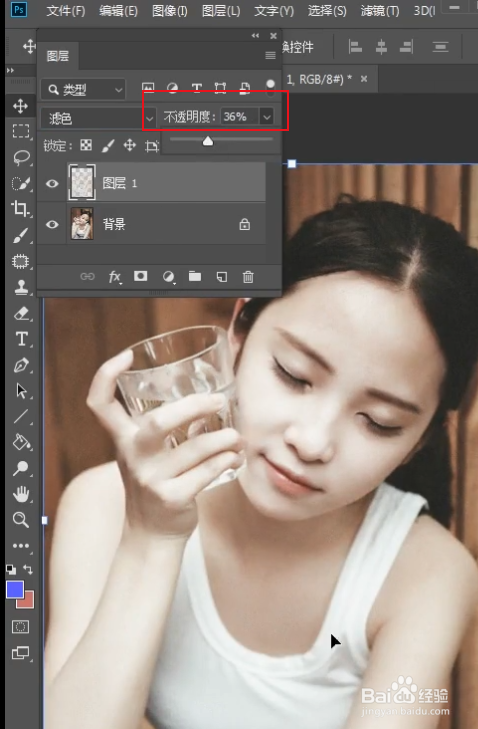
Task: Click the link layers icon
Action: pyautogui.click(x=87, y=277)
